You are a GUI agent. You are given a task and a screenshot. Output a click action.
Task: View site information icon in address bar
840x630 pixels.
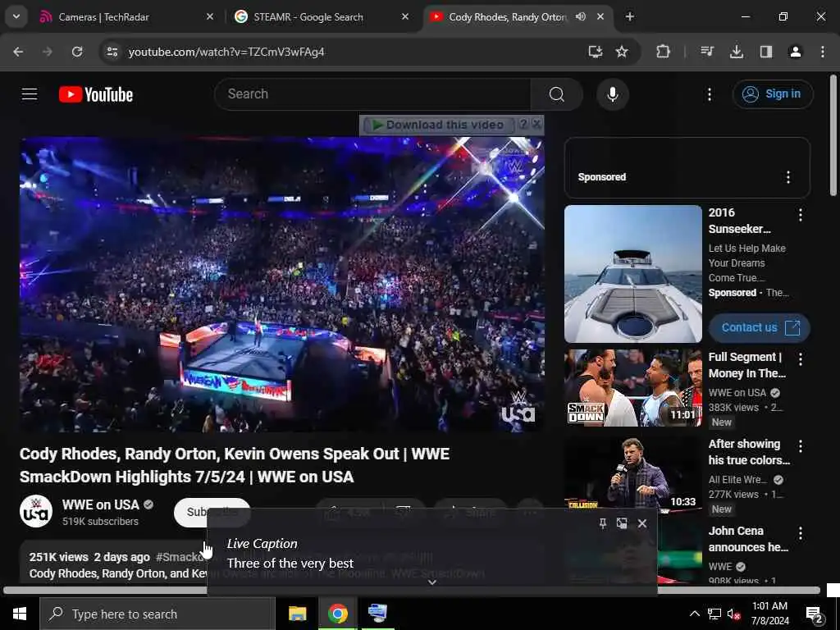(112, 52)
